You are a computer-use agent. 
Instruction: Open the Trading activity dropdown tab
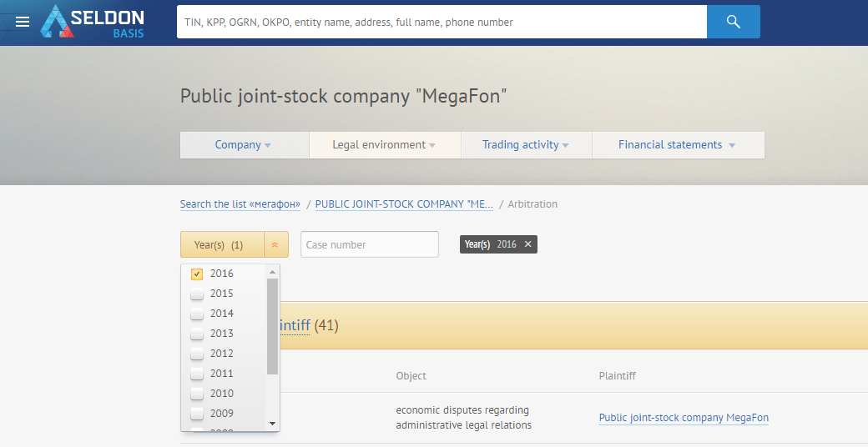point(527,145)
